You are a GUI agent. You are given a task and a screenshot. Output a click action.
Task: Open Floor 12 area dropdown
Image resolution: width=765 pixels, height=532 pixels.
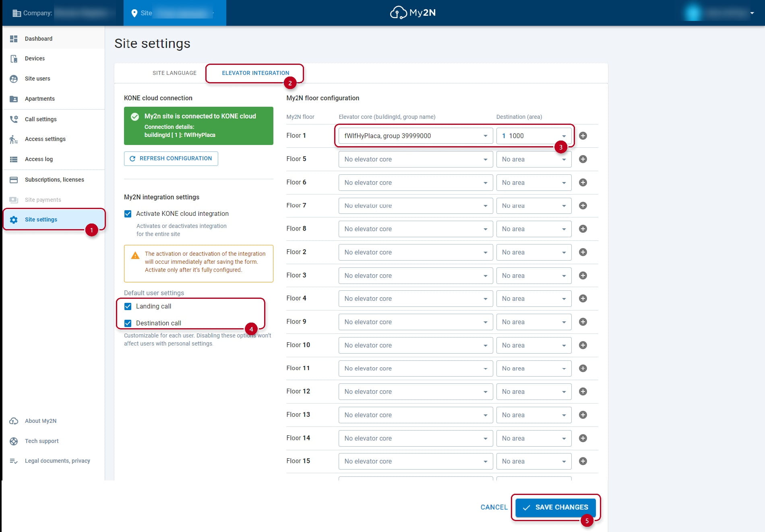tap(534, 391)
